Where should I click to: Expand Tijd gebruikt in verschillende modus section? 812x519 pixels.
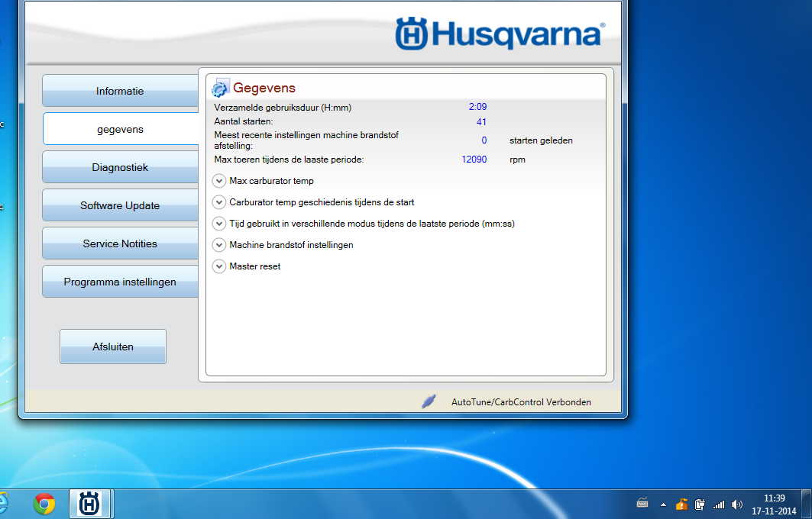click(219, 224)
